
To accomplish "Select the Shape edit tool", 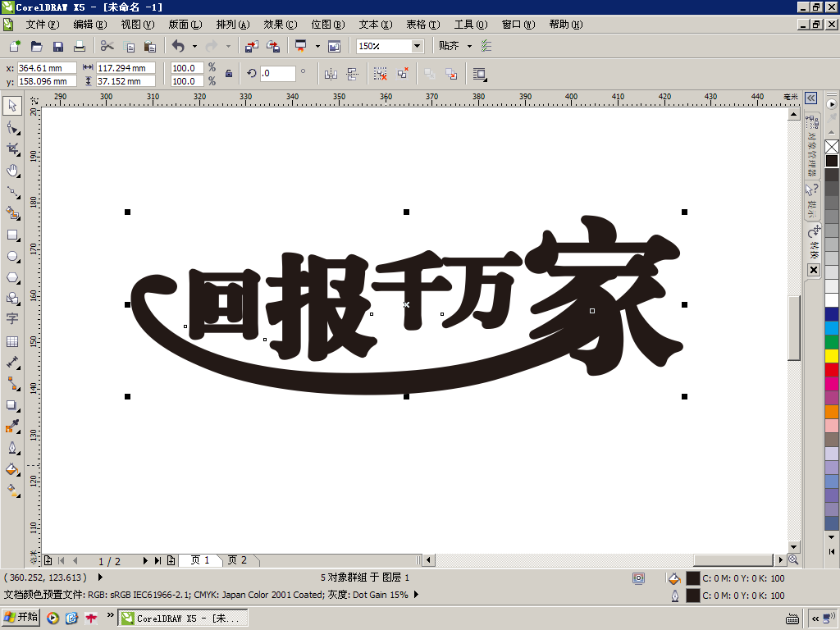I will coord(12,127).
